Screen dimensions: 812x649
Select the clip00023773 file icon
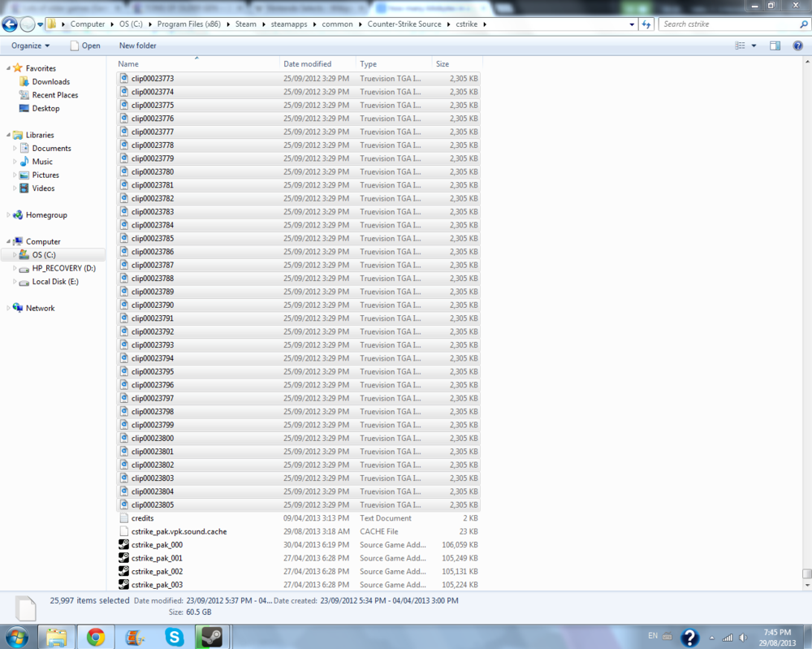123,78
